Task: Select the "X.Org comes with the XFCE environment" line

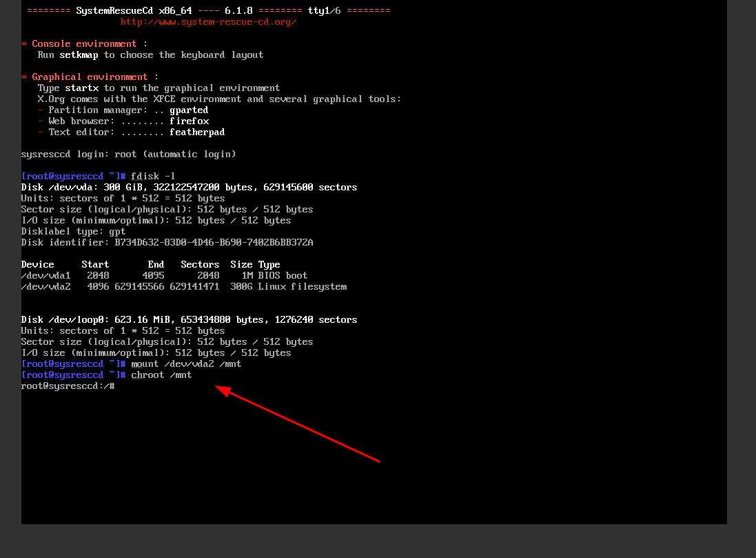Action: coord(219,99)
